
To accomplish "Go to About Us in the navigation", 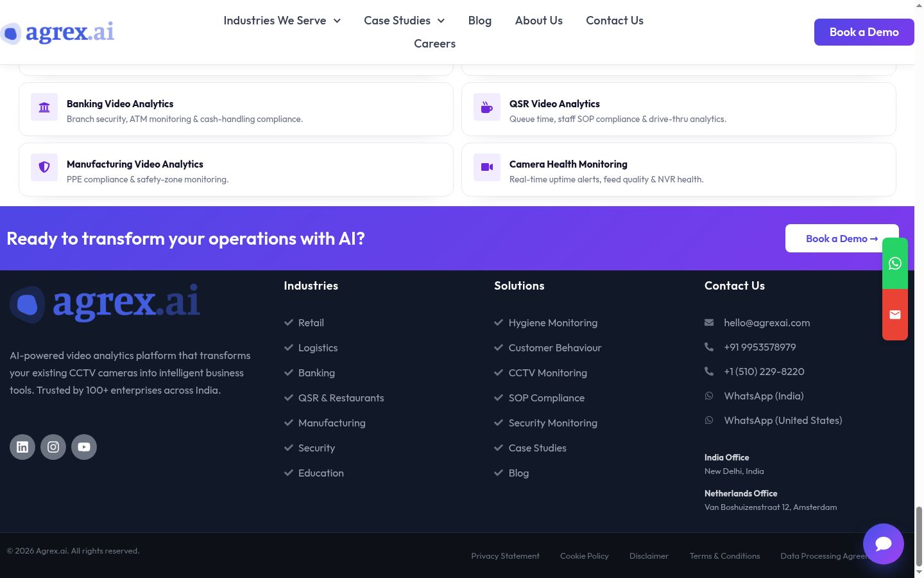I will (x=539, y=21).
